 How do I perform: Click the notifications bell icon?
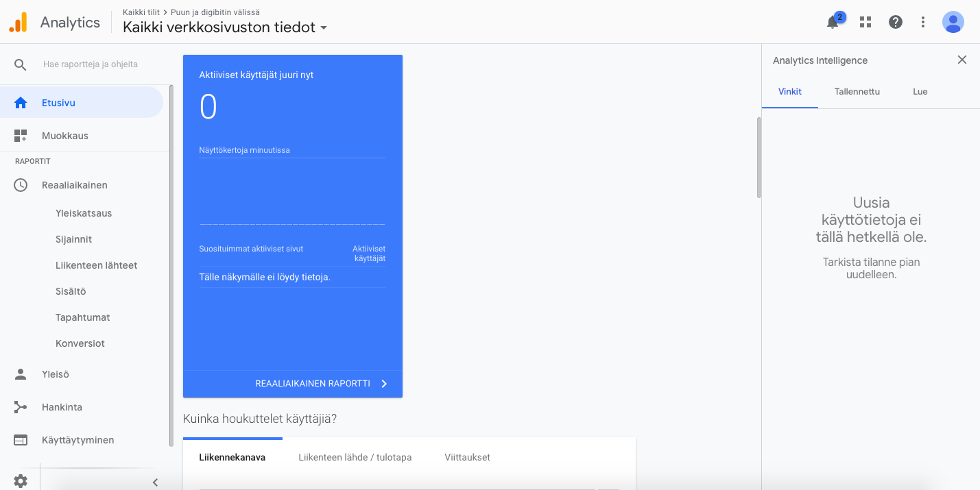click(x=833, y=22)
